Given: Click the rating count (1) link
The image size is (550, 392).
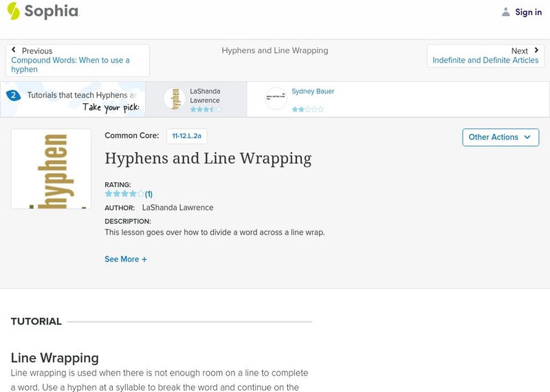Looking at the screenshot, I should click(x=148, y=194).
